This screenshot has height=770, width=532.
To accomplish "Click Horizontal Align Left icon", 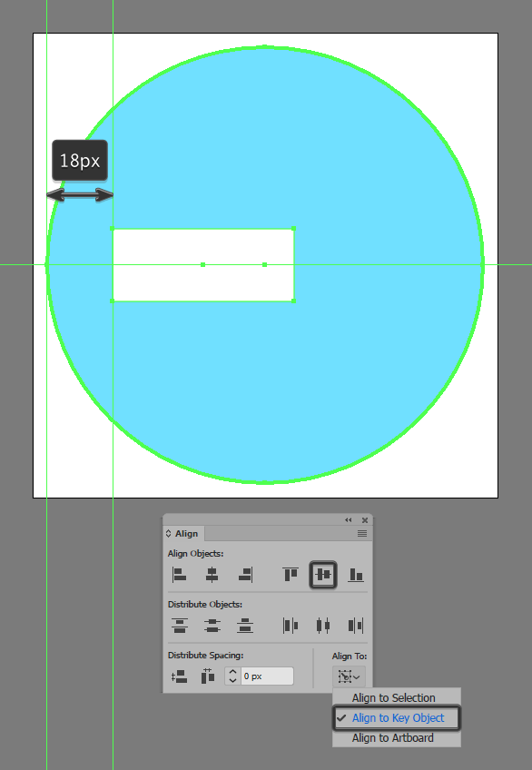I will [x=179, y=575].
